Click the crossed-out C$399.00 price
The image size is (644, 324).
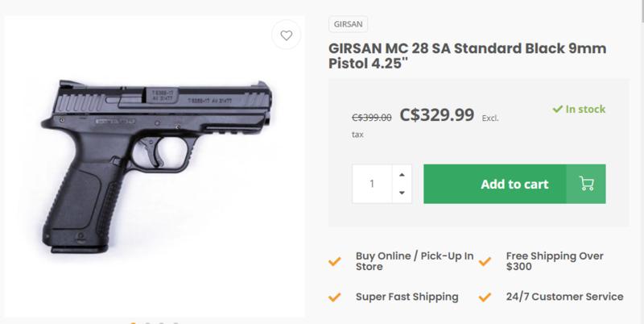(x=372, y=117)
